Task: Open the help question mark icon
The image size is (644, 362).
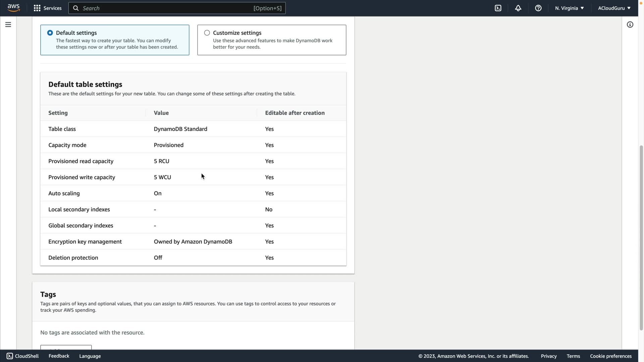Action: tap(538, 8)
